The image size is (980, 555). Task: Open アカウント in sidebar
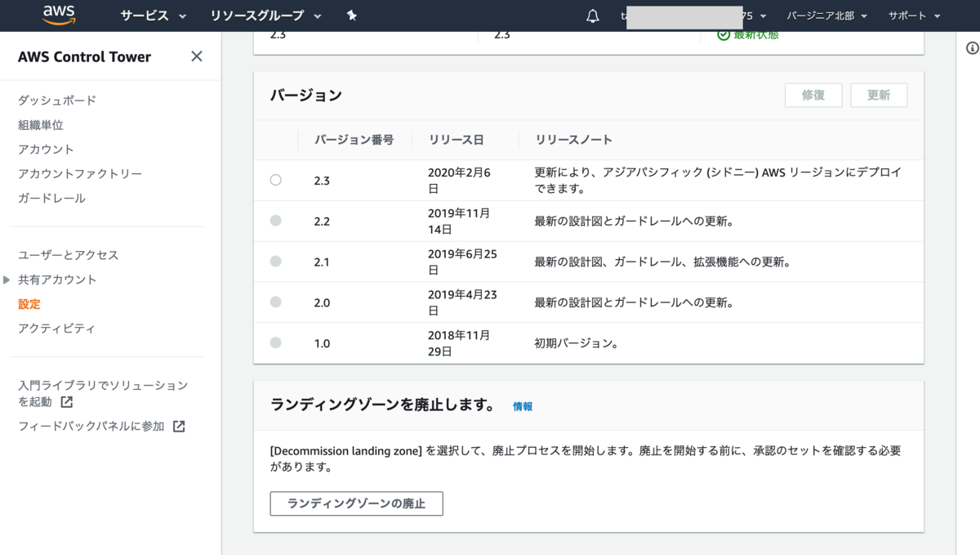[x=46, y=149]
